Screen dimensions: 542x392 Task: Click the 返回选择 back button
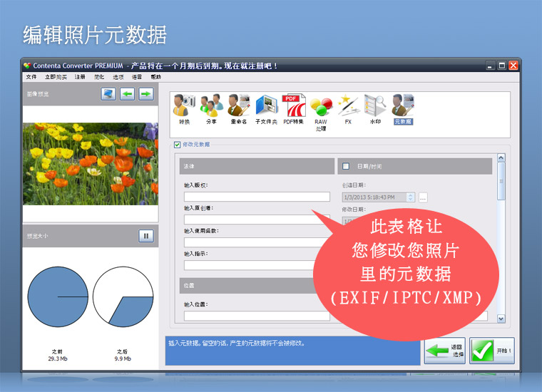445,351
